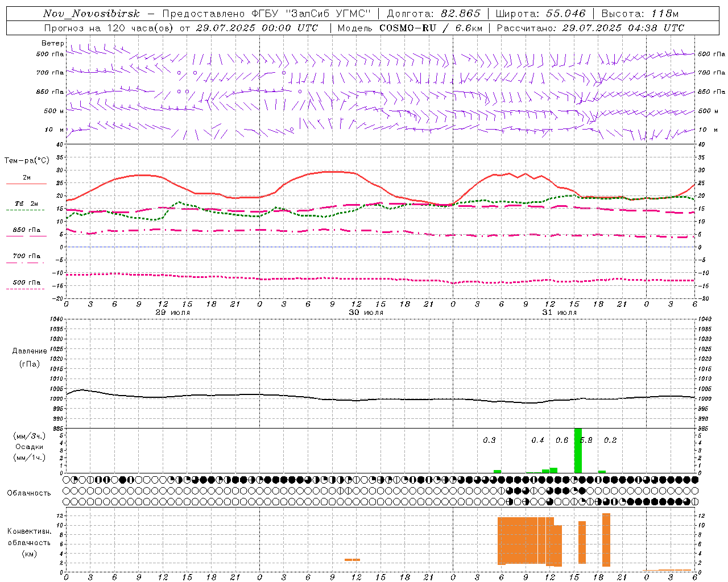Click the 29 июля date label
The image size is (728, 582).
[x=173, y=313]
